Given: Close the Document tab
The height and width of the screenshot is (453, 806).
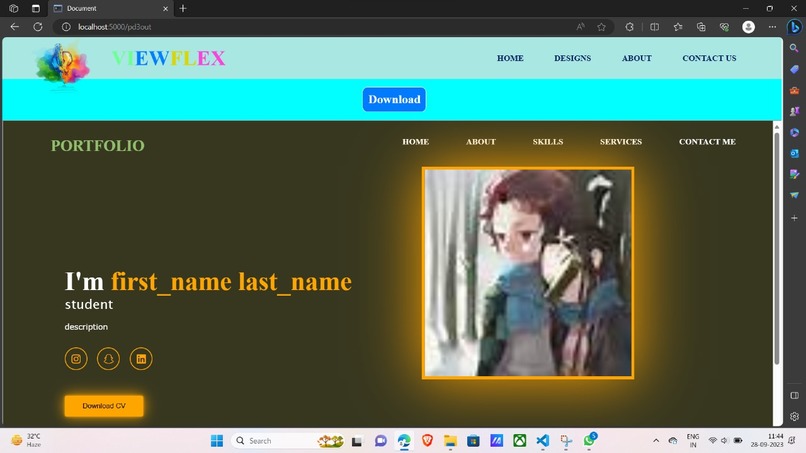Looking at the screenshot, I should [166, 8].
